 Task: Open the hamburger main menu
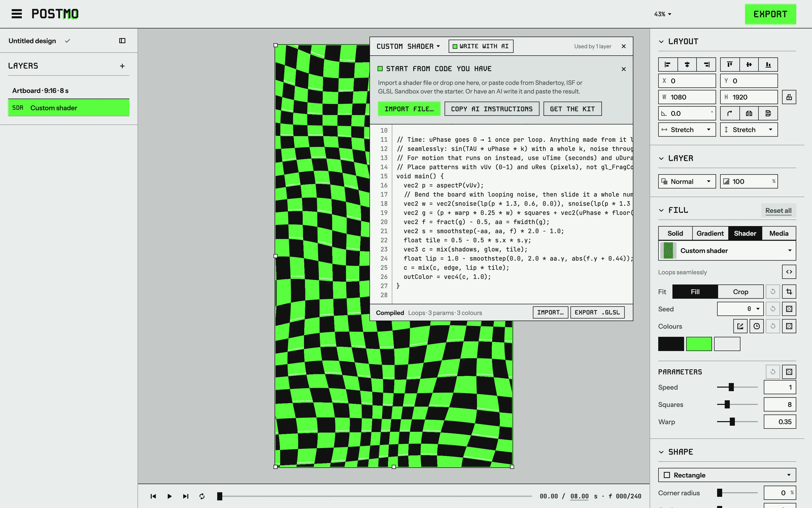pos(16,14)
